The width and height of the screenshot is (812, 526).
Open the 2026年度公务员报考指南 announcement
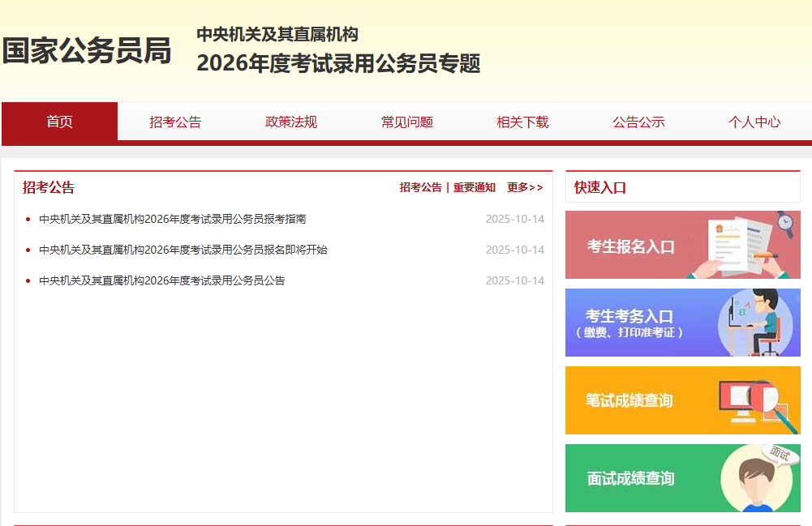[x=173, y=219]
